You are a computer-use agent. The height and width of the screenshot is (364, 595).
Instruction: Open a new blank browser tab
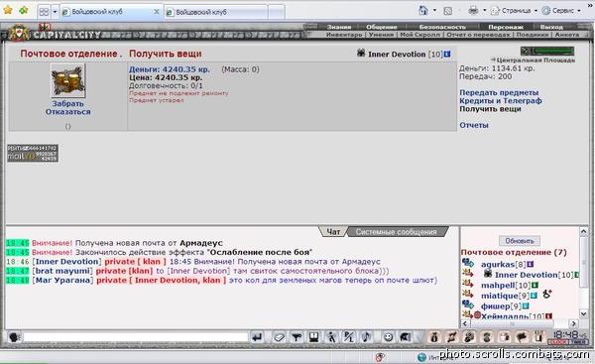click(x=277, y=12)
